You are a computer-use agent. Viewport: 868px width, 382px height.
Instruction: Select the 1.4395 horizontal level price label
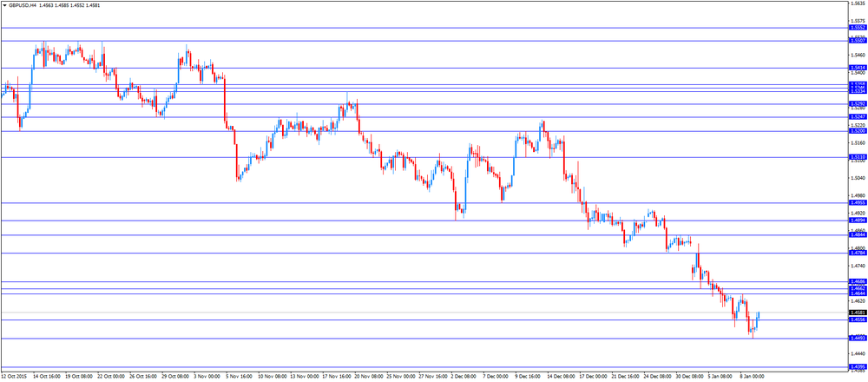(858, 366)
